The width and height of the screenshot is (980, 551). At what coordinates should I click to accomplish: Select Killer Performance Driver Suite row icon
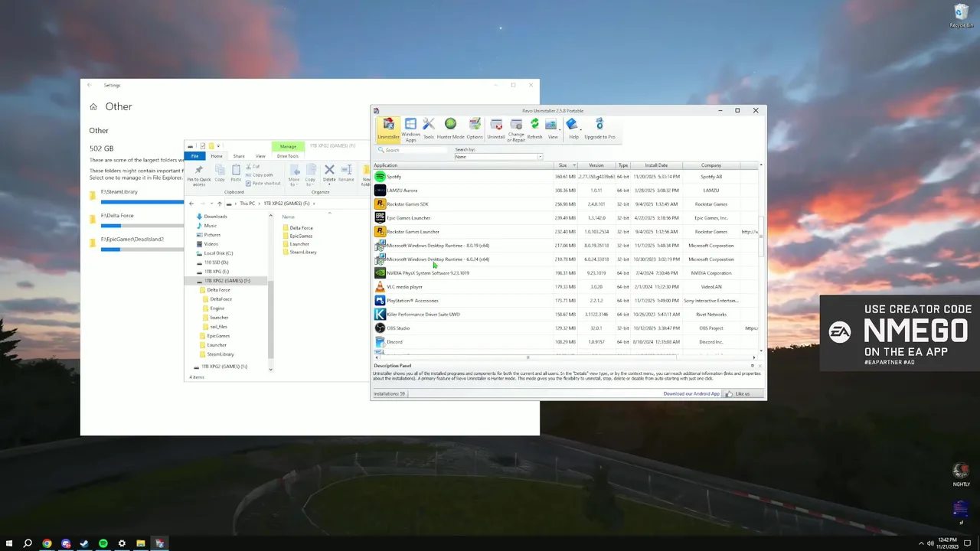pos(380,315)
